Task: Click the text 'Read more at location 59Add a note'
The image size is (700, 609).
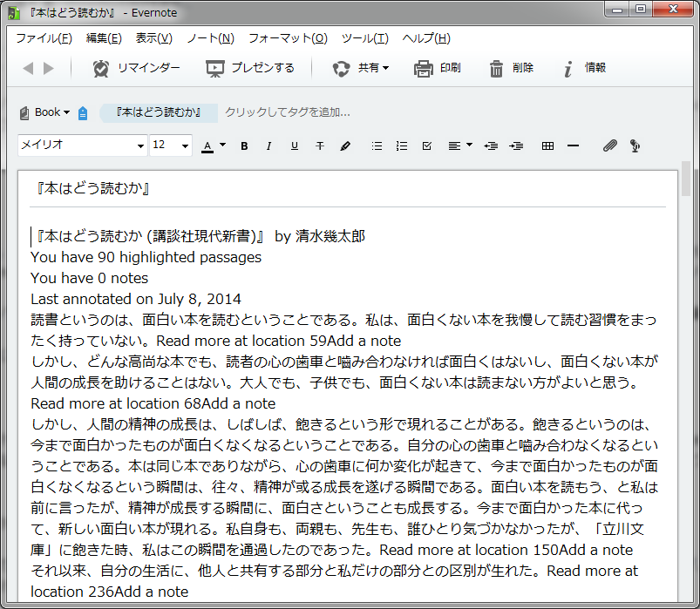Action: 279,342
